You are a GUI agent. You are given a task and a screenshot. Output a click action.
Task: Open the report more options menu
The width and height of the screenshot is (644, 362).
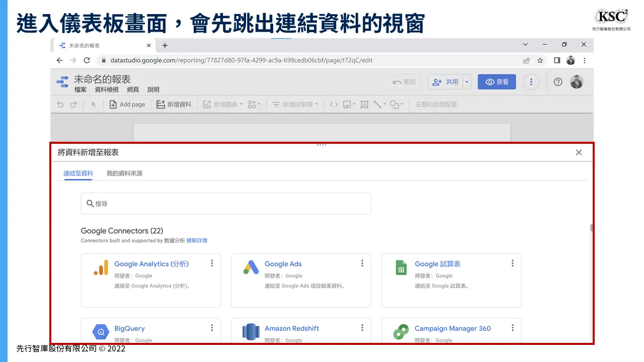531,82
